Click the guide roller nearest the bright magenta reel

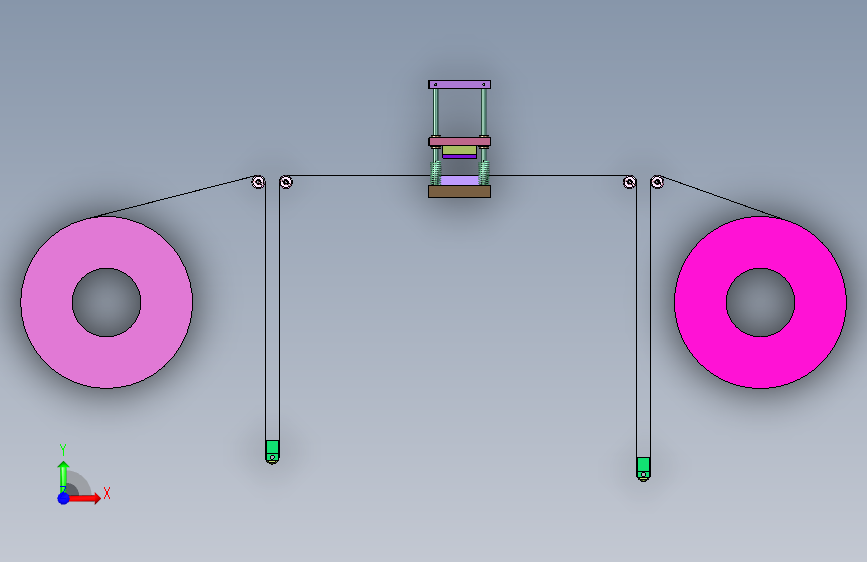(657, 182)
